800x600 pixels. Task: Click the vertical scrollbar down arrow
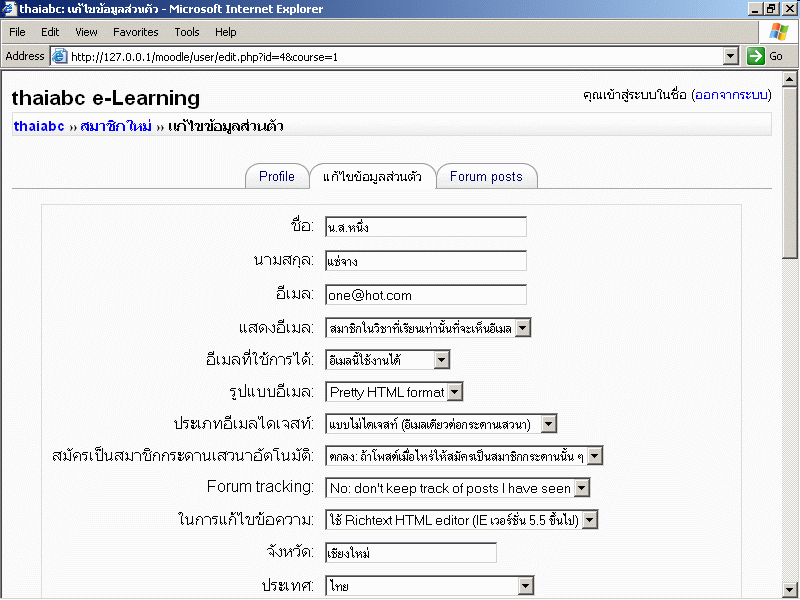pyautogui.click(x=790, y=589)
